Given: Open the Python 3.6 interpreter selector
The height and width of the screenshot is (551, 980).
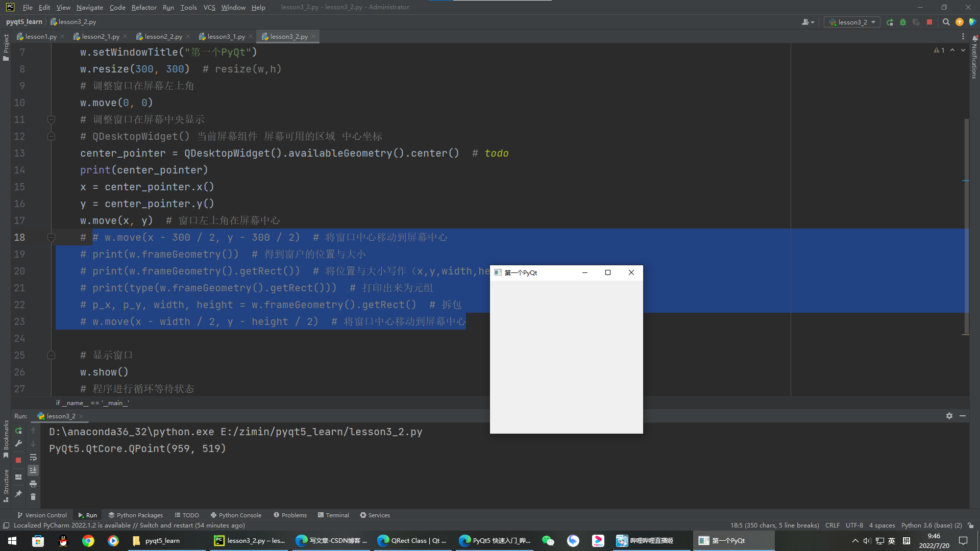Looking at the screenshot, I should 932,525.
